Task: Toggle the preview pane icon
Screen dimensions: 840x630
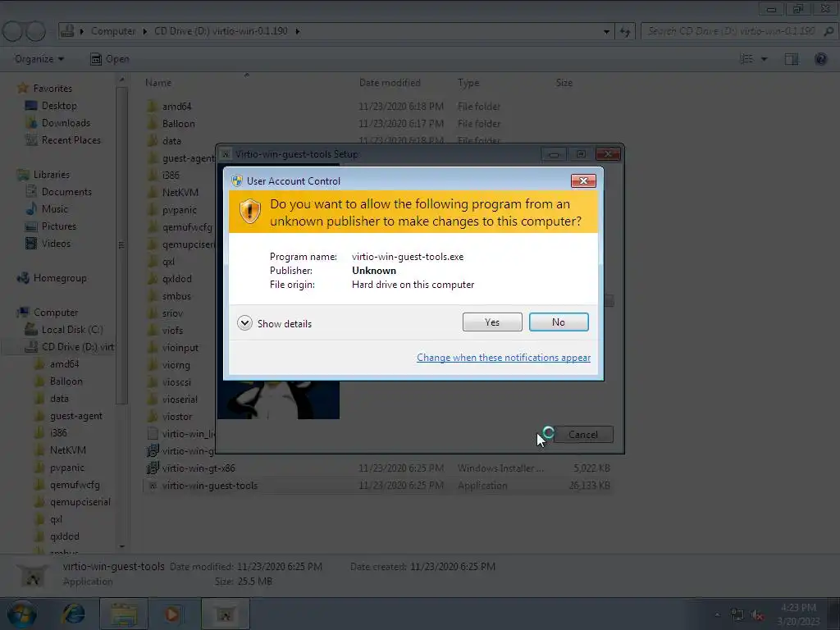Action: coord(792,59)
